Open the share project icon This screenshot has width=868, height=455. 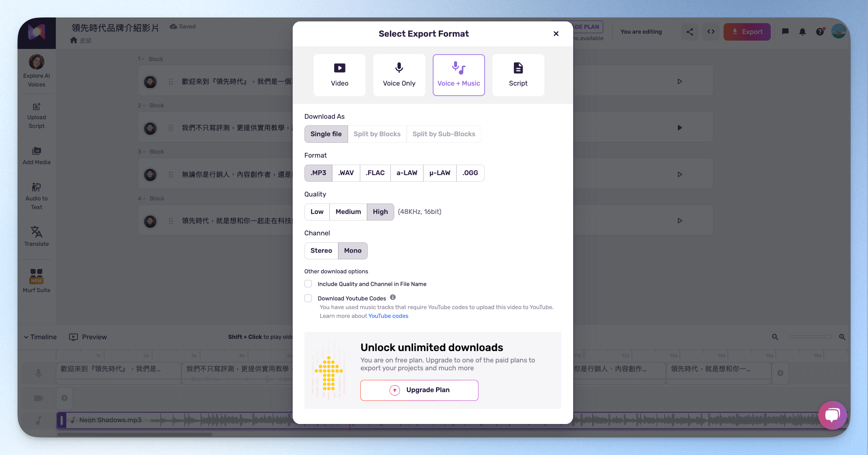tap(690, 32)
